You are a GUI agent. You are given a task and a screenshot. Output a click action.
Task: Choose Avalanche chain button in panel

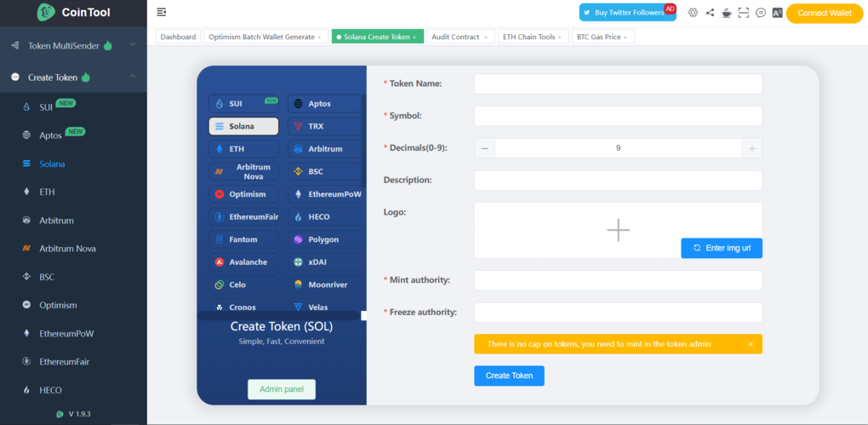[x=243, y=262]
